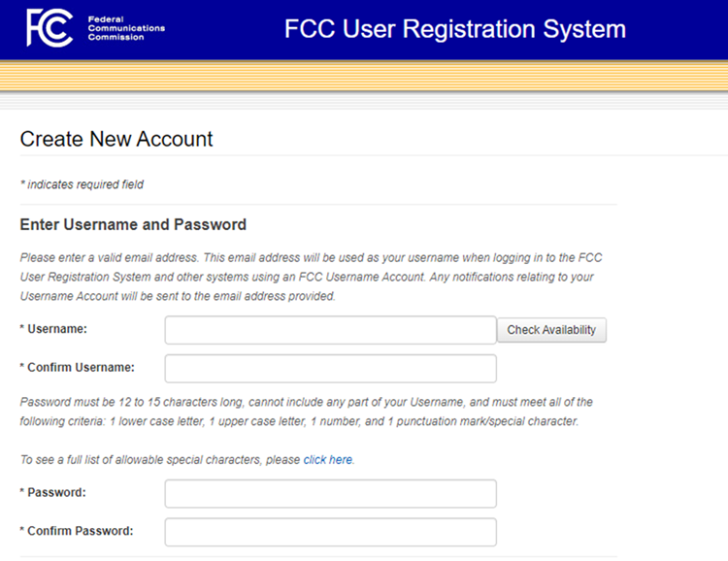
Task: Focus the Password input field
Action: click(x=331, y=494)
